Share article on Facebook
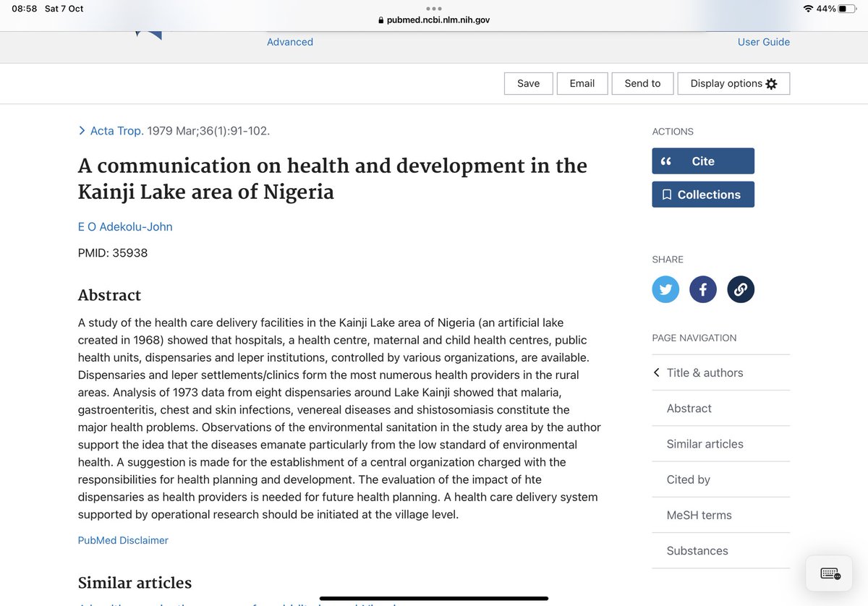Image resolution: width=868 pixels, height=606 pixels. point(703,290)
